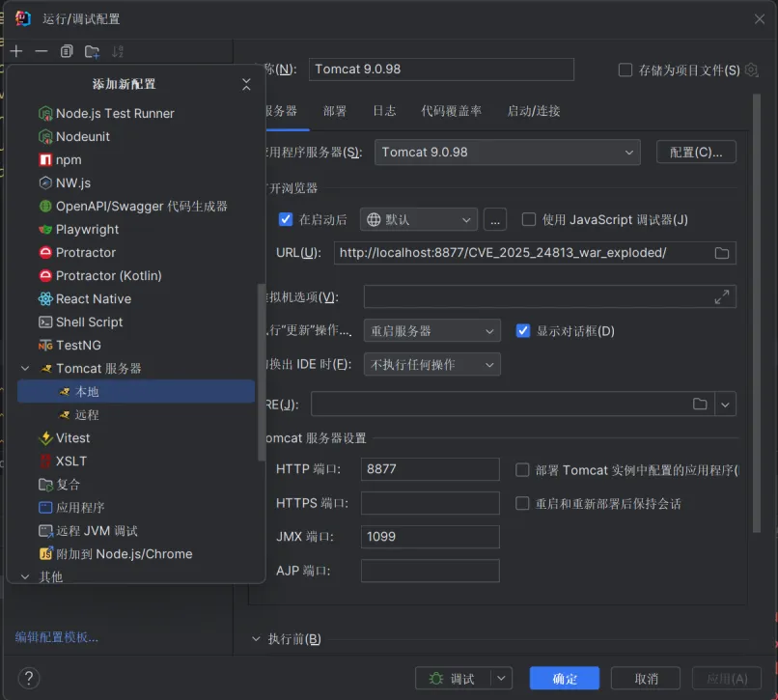This screenshot has width=778, height=700.
Task: Click the plus icon to add configuration
Action: click(x=15, y=51)
